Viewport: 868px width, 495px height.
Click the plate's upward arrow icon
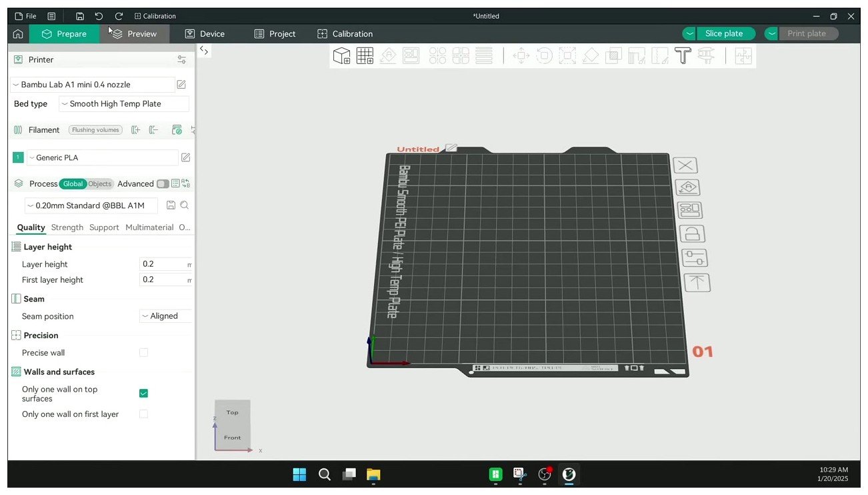tap(697, 282)
